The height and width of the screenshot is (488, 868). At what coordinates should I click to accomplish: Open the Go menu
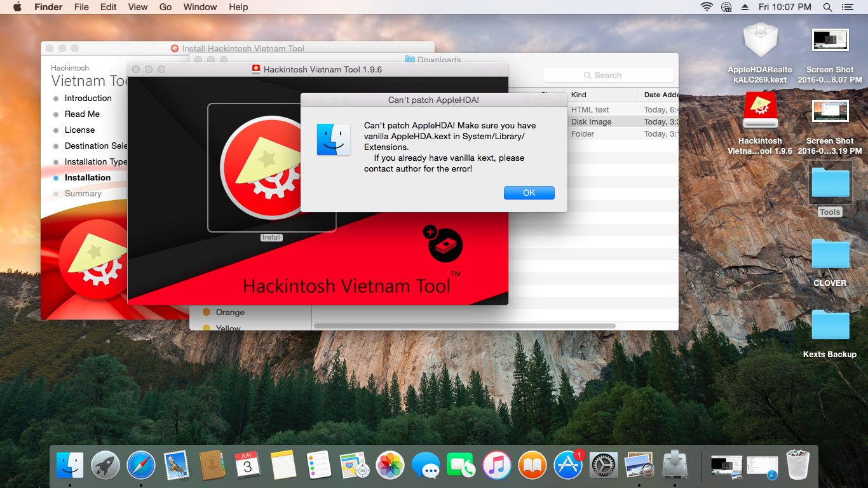(166, 7)
